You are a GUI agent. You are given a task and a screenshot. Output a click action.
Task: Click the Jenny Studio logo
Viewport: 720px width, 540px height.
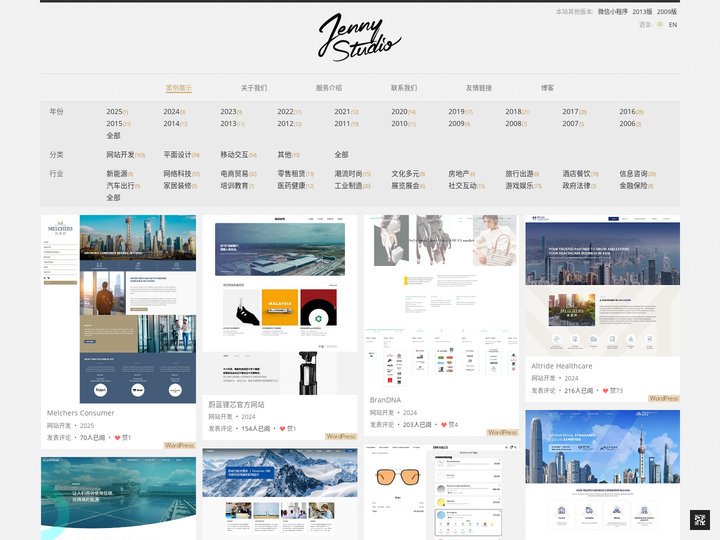(359, 38)
